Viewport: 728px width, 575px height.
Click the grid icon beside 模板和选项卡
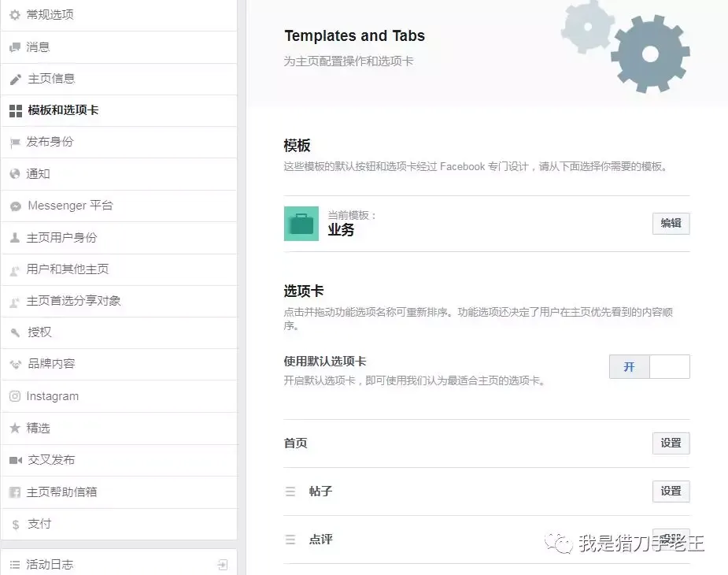(15, 110)
